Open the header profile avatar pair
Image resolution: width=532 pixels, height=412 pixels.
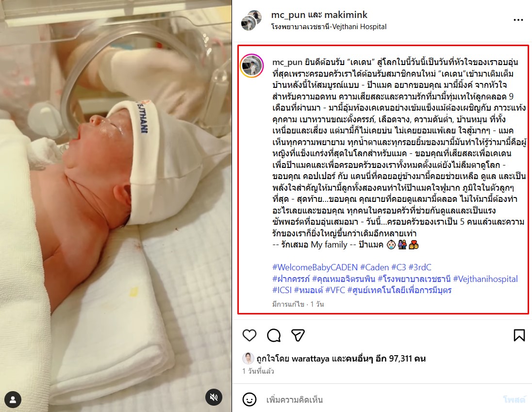251,20
